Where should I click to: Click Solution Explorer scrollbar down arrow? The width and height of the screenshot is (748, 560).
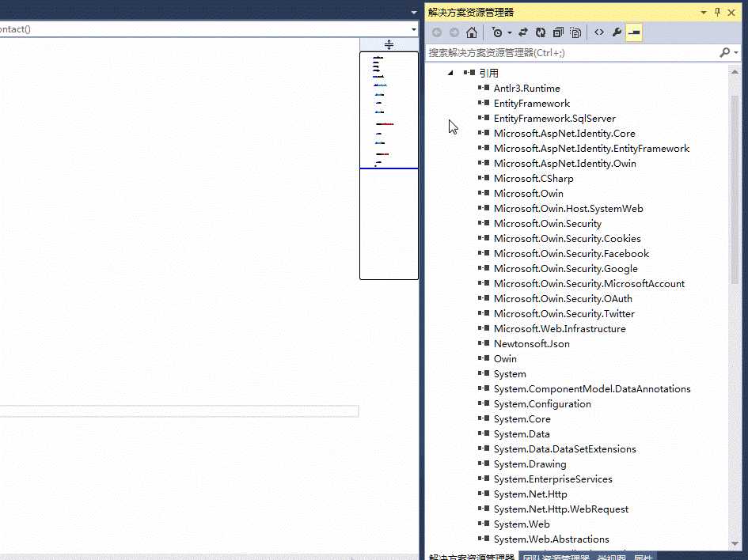pyautogui.click(x=735, y=544)
